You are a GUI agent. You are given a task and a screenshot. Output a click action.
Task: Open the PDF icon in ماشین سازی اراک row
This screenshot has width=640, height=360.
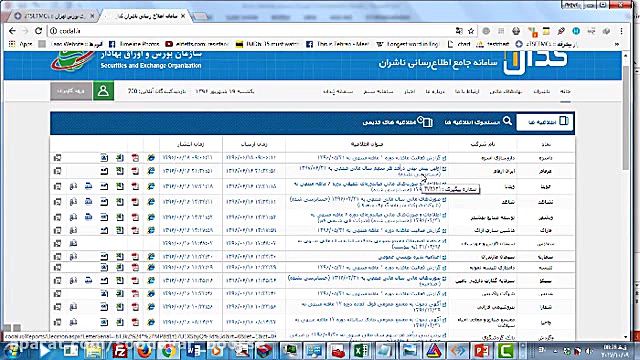[135, 231]
